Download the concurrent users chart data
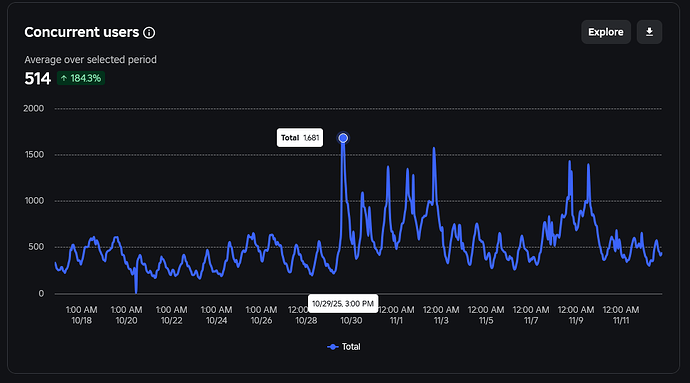690x383 pixels. pyautogui.click(x=649, y=32)
